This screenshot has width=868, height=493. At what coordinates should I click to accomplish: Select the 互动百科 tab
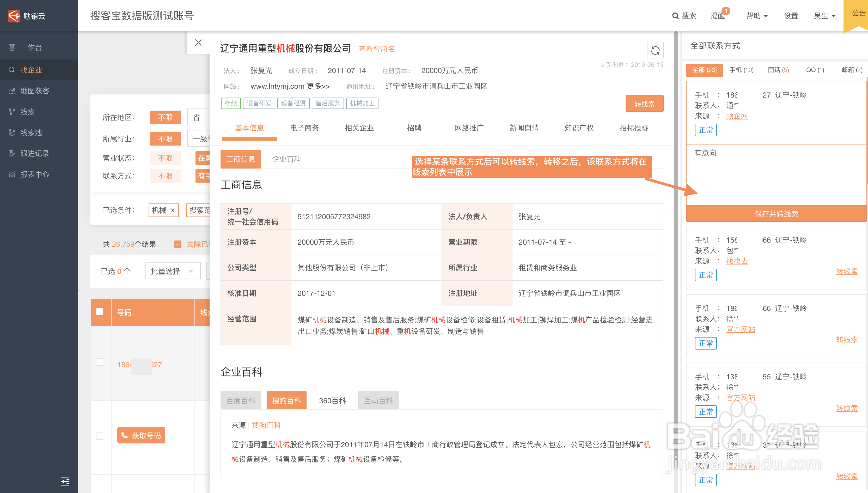378,401
